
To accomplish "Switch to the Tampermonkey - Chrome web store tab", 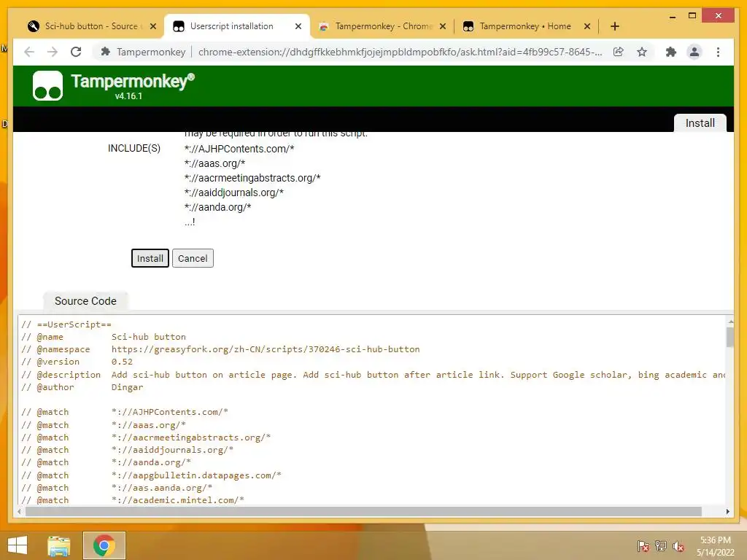I will tap(383, 26).
